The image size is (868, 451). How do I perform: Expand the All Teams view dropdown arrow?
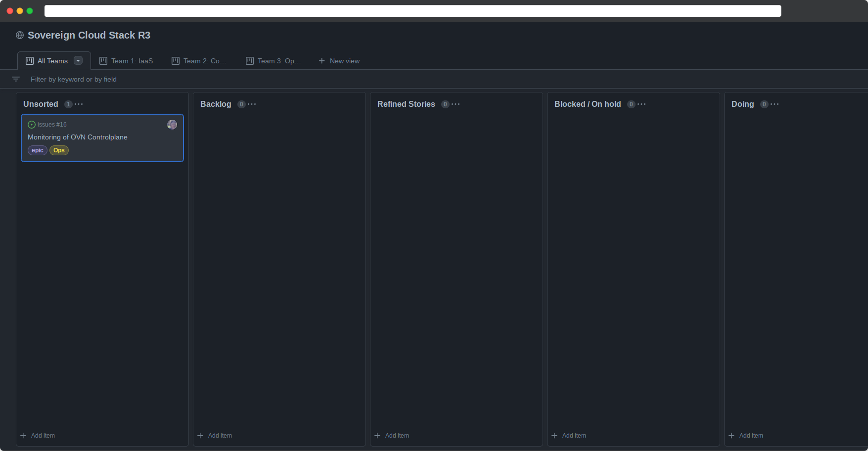[x=78, y=61]
